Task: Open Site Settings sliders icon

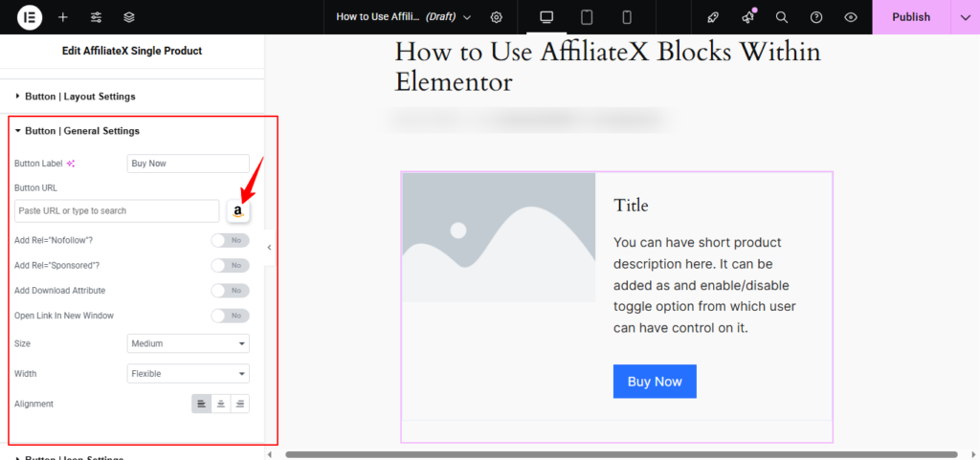Action: (96, 17)
